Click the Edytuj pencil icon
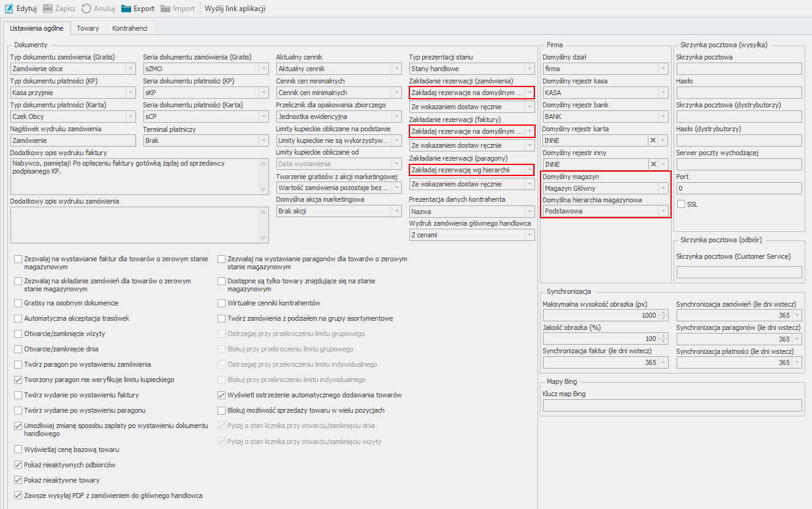The height and width of the screenshot is (509, 812). click(9, 9)
